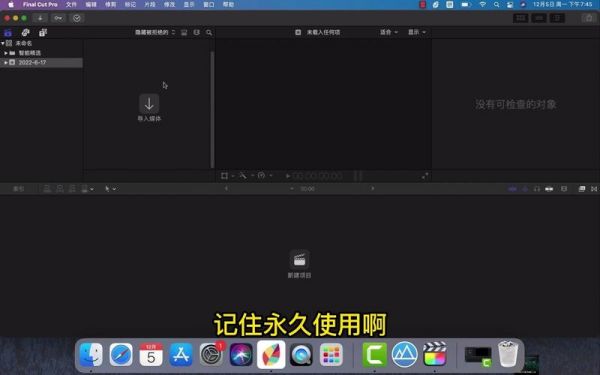Click the timeline history forward arrow
600x375 pixels.
[x=373, y=189]
